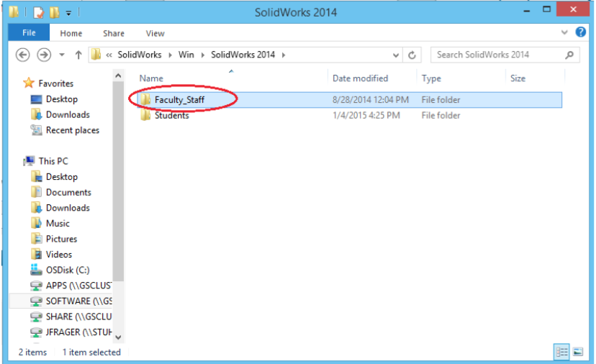Viewport: 596px width, 364px height.
Task: Customize Quick Access Toolbar dropdown
Action: click(x=68, y=12)
